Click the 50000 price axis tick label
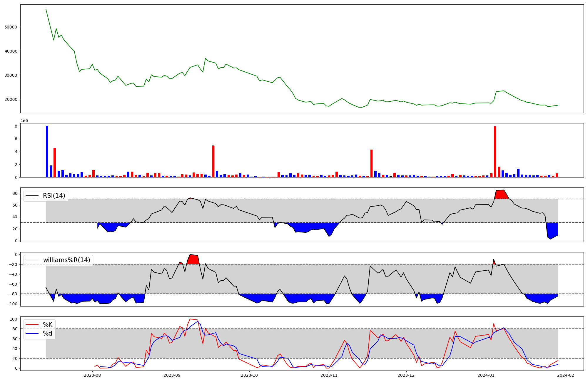The image size is (588, 382). pos(11,27)
